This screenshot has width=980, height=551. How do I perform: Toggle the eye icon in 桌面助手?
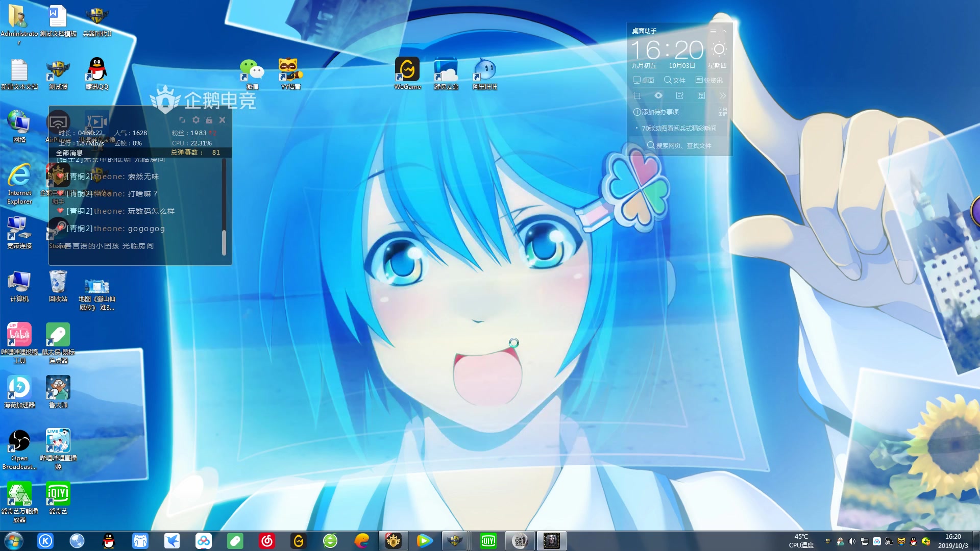pyautogui.click(x=658, y=95)
